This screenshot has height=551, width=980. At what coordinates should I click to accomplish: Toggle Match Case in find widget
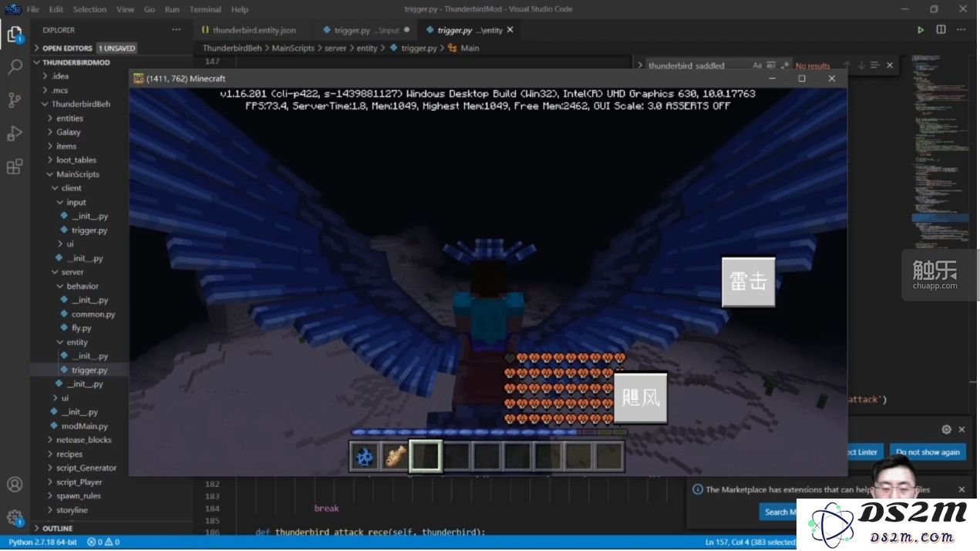tap(757, 66)
